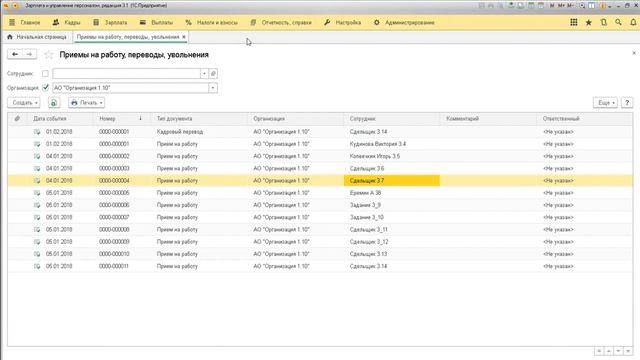This screenshot has width=640, height=360.
Task: Expand the Сотрудник field dropdown
Action: click(x=204, y=73)
